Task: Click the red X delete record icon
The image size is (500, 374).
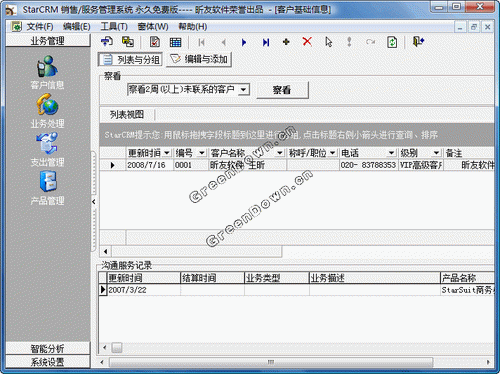Action: [x=307, y=42]
